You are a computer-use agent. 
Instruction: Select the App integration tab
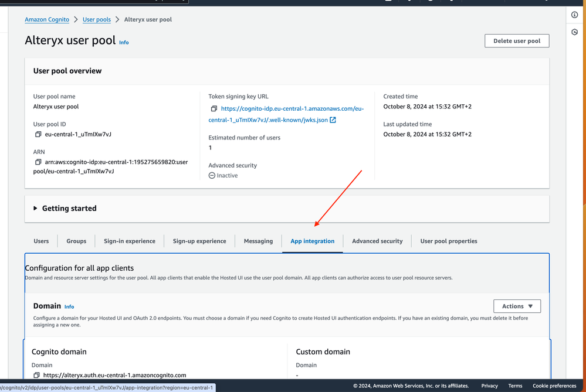(313, 241)
